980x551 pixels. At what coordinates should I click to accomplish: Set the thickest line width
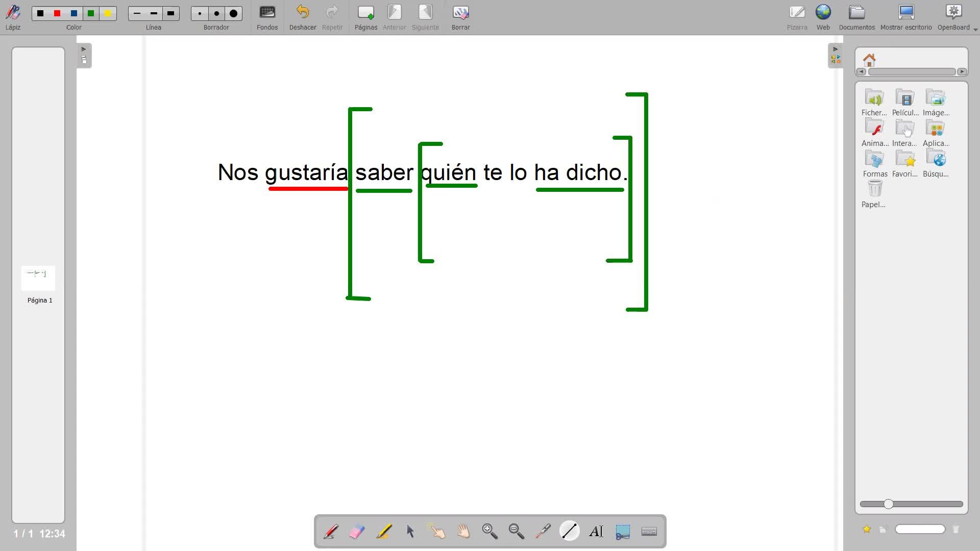coord(171,14)
